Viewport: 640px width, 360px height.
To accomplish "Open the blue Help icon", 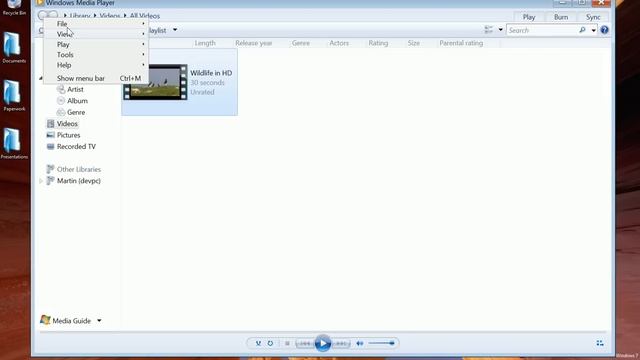I will 604,30.
